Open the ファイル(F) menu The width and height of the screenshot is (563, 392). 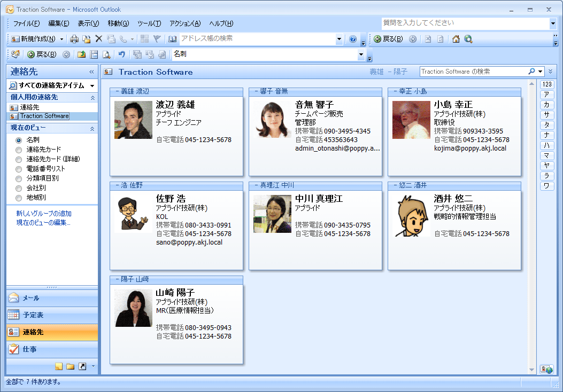(x=27, y=23)
